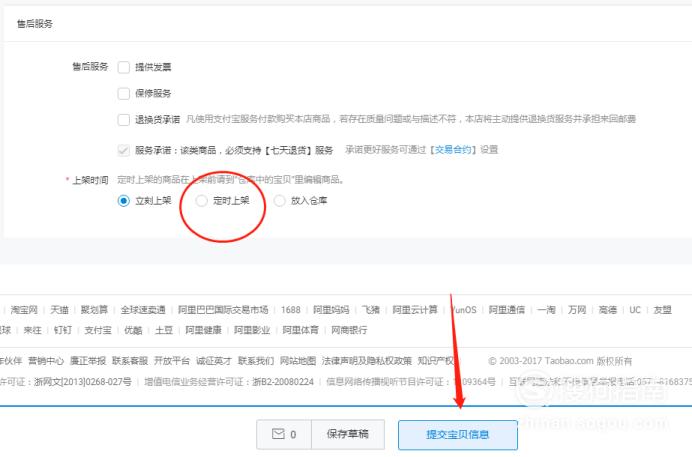Image resolution: width=692 pixels, height=457 pixels.
Task: Select the 放入仓库 radio option
Action: (279, 201)
